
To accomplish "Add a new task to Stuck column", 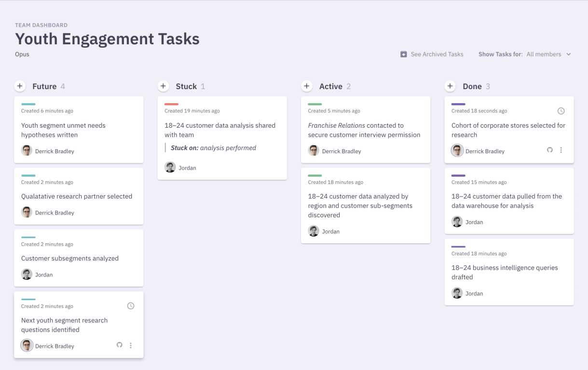I will tap(163, 86).
